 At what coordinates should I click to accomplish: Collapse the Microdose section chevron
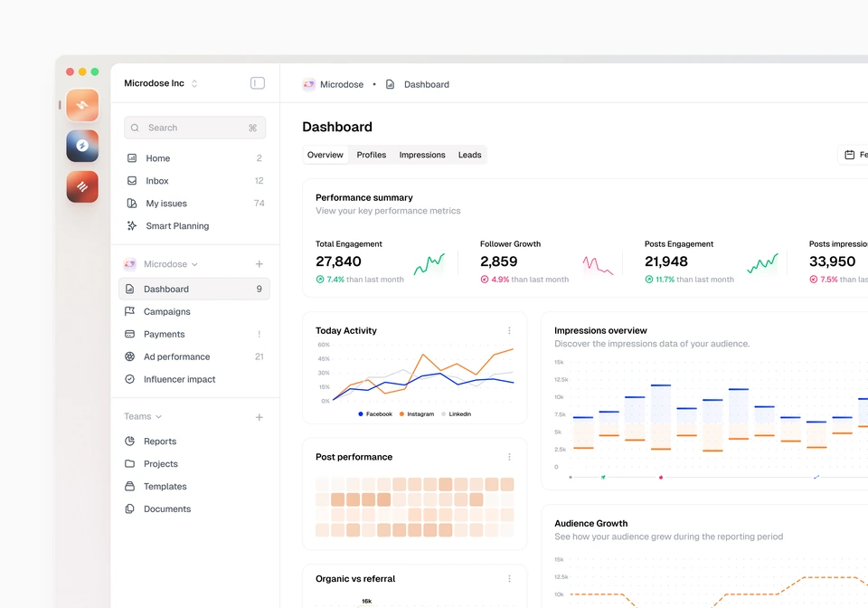point(195,265)
